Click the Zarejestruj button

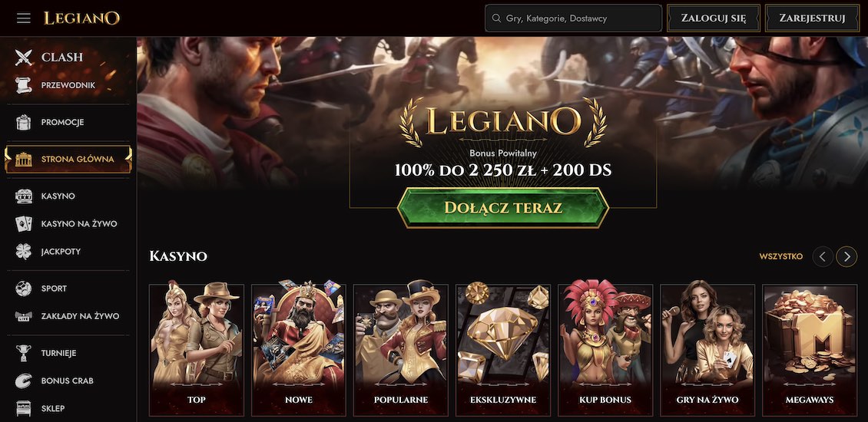[x=812, y=18]
